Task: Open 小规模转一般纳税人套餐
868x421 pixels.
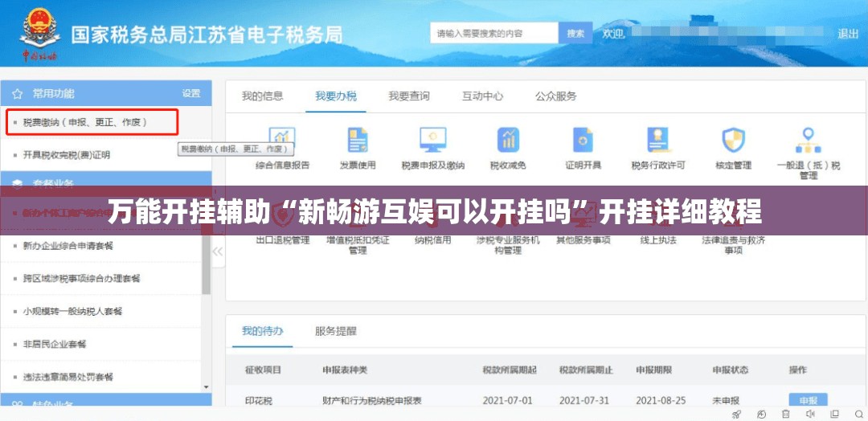Action: [72, 311]
